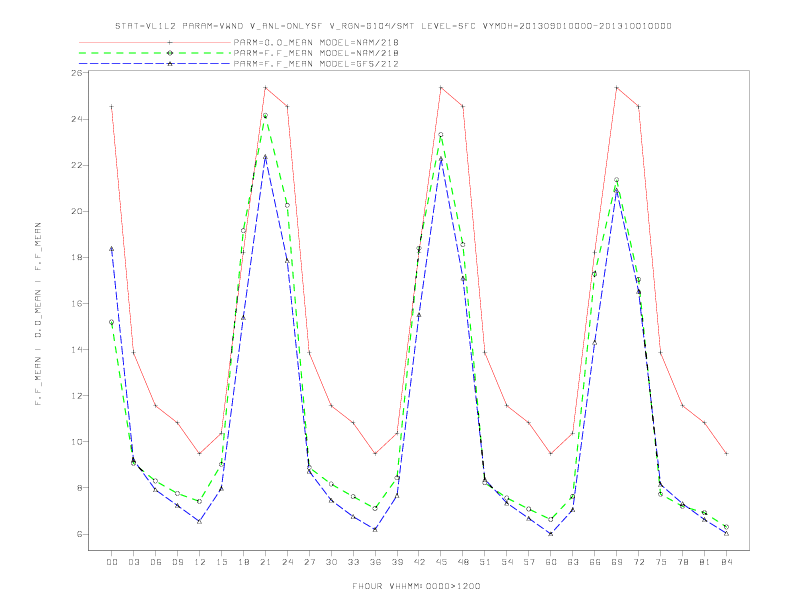Click x-axis forecast hour label 21

[265, 562]
